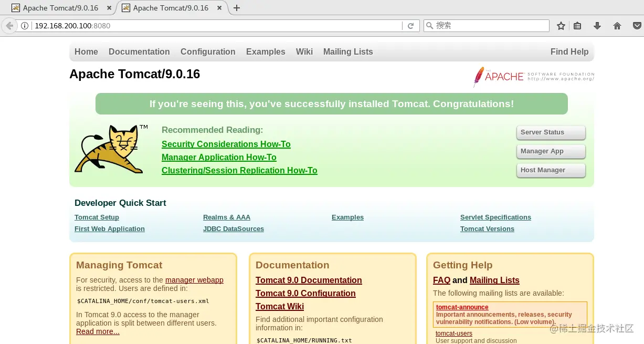The width and height of the screenshot is (644, 344).
Task: Click the Server Status button
Action: (551, 132)
